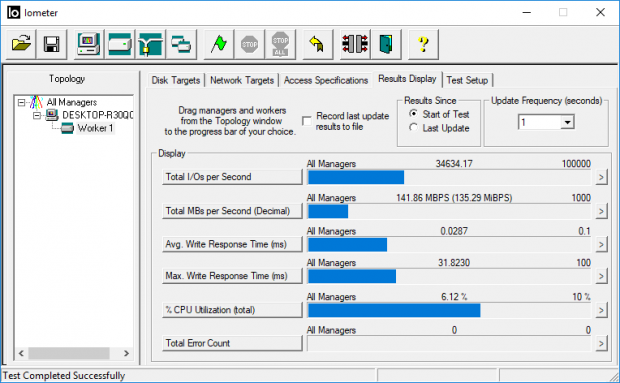620x383 pixels.
Task: Click the Total I/Os per Second button
Action: pyautogui.click(x=232, y=177)
